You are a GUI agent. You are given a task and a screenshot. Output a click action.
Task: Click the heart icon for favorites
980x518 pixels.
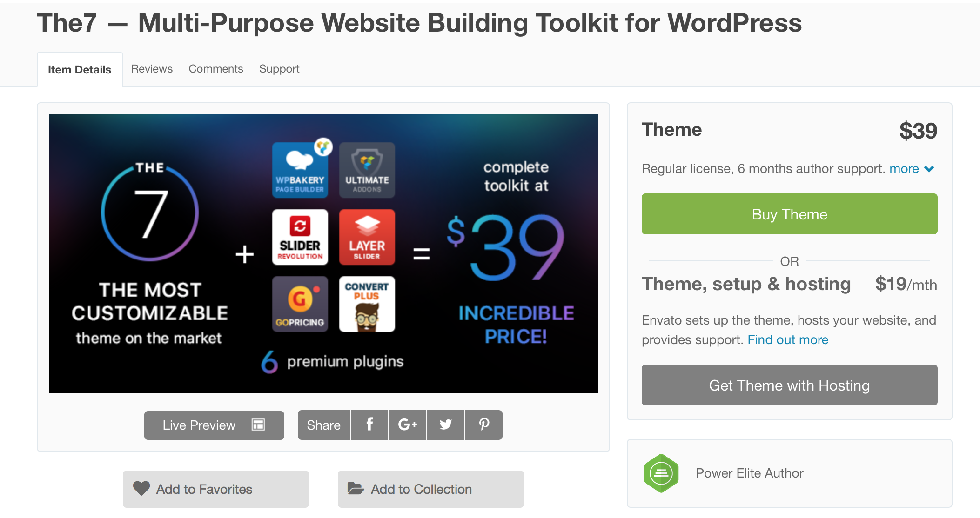click(141, 488)
